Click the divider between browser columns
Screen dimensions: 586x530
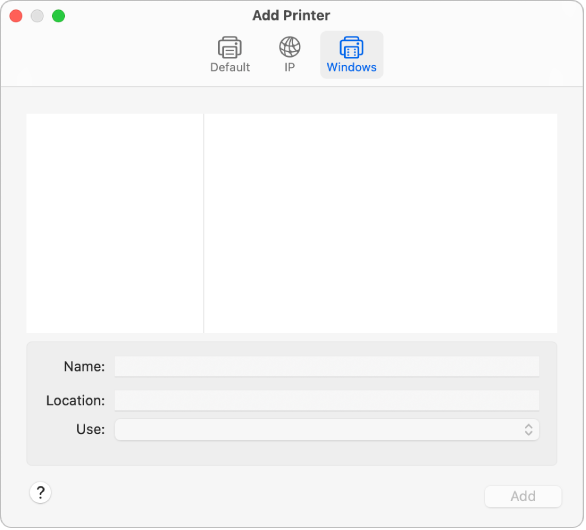click(x=204, y=223)
